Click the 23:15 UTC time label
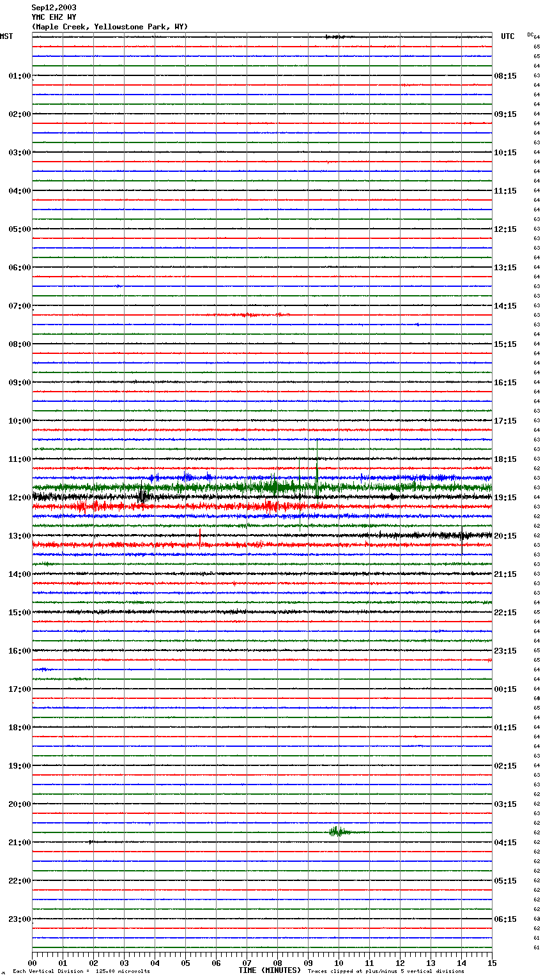The image size is (543, 980). click(505, 651)
